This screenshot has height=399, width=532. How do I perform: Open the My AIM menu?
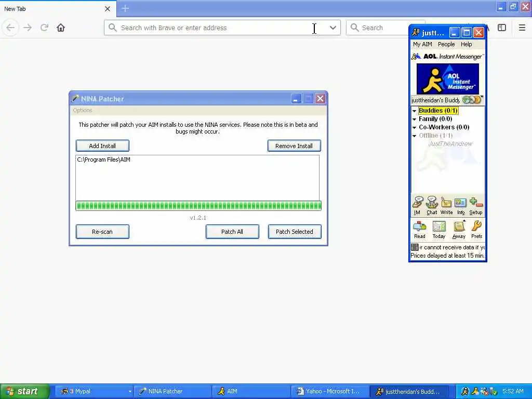[x=422, y=44]
